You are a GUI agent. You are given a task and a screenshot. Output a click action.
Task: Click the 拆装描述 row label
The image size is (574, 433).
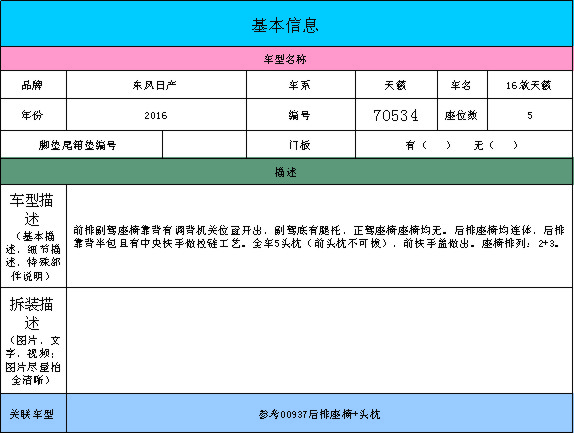[33, 340]
